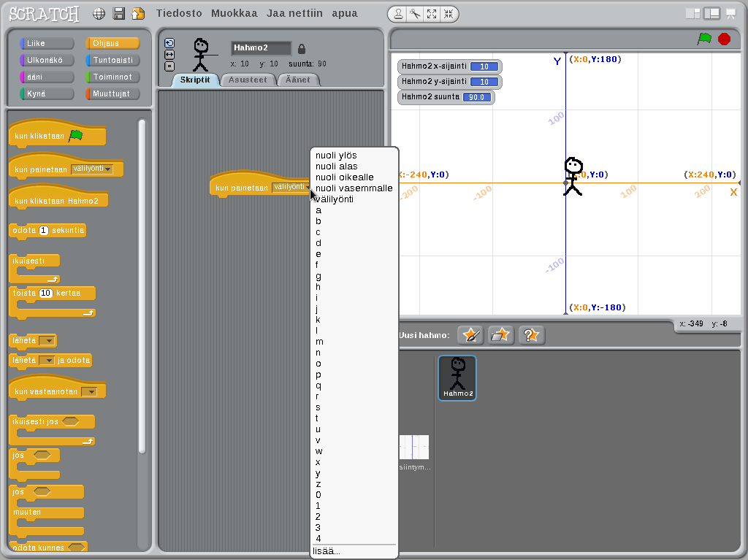
Task: Switch to the Äänet tab
Action: (x=298, y=80)
